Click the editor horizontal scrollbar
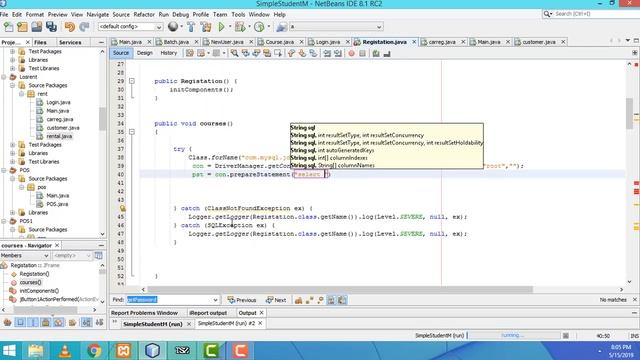Screen dimensions: 640x360 click(339, 289)
